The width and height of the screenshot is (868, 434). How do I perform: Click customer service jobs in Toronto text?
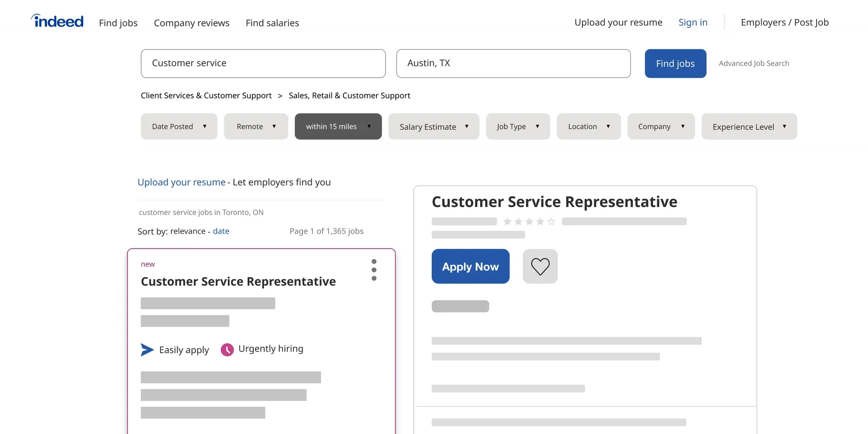pos(201,212)
